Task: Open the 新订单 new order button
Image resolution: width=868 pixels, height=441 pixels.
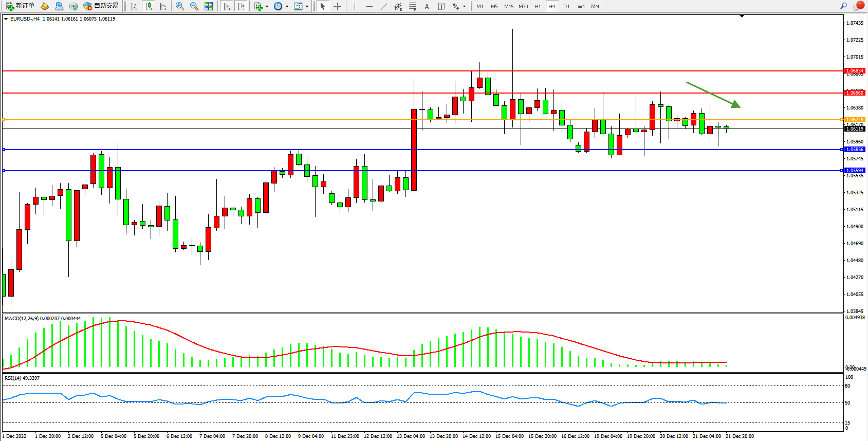Action: click(21, 6)
